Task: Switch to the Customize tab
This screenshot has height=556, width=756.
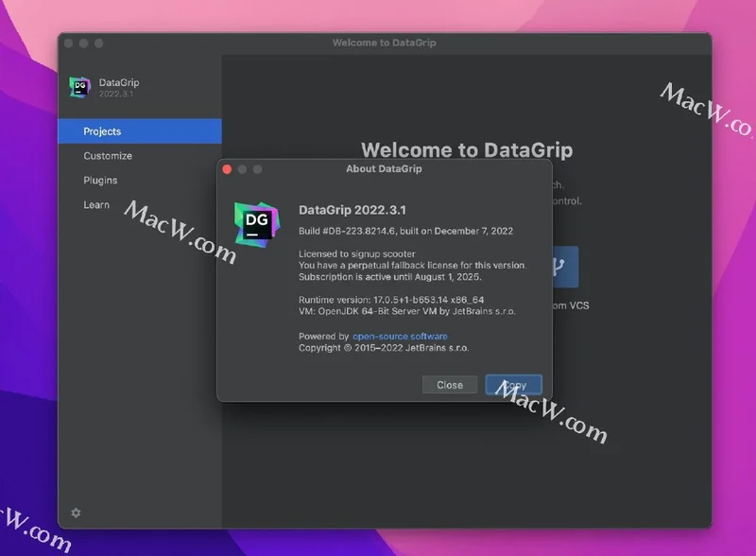Action: [x=108, y=156]
